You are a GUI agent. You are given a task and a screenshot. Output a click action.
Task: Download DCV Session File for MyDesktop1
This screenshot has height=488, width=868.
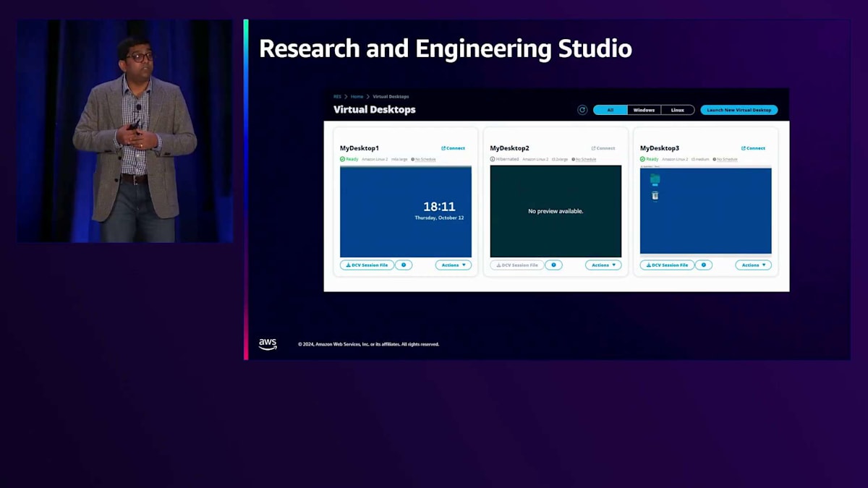(x=367, y=265)
